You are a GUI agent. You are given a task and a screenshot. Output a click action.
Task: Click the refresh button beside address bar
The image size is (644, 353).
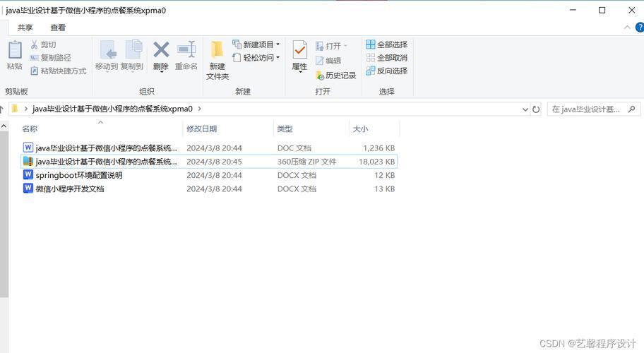pyautogui.click(x=536, y=109)
